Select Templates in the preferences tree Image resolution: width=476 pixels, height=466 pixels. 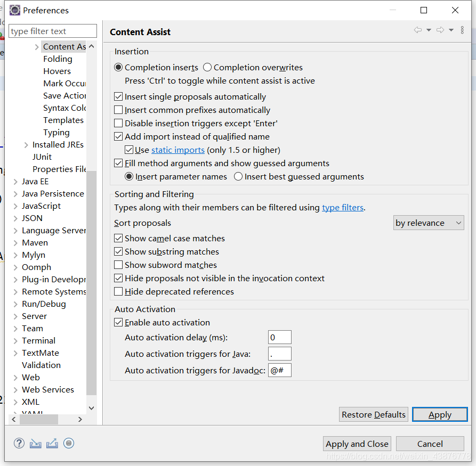click(63, 120)
